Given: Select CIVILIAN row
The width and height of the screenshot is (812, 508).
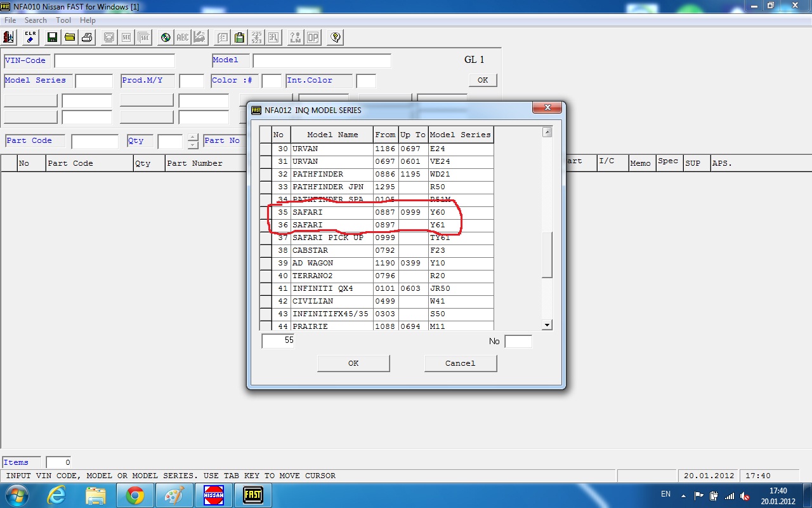Looking at the screenshot, I should coord(377,301).
